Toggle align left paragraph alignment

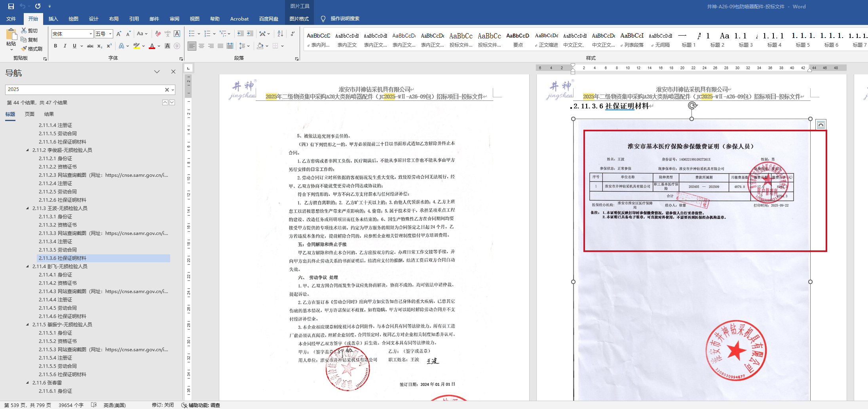tap(192, 46)
